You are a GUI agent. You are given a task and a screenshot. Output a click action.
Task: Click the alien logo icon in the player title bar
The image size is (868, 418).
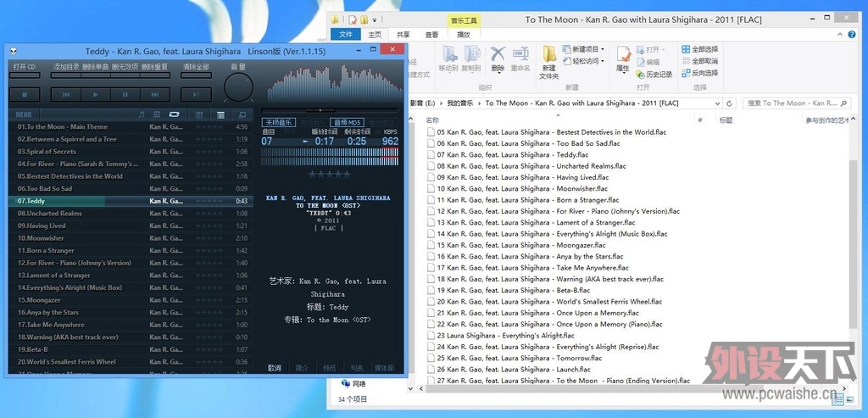tap(14, 51)
